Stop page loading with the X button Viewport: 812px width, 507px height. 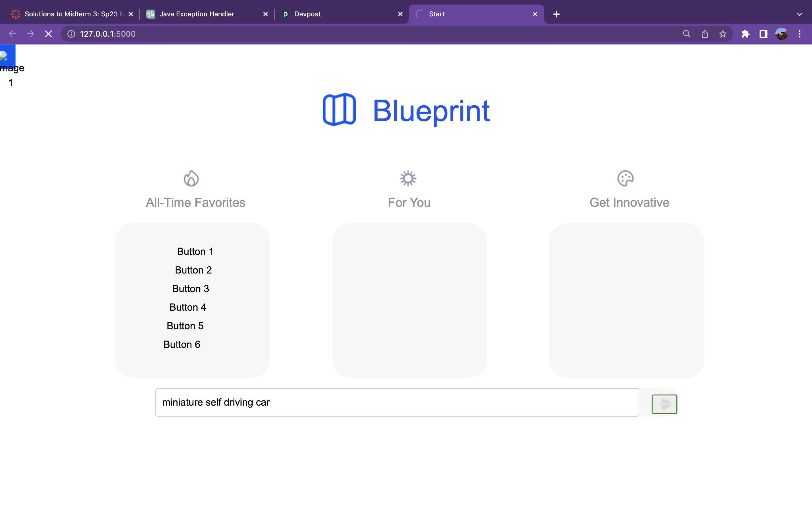point(49,34)
